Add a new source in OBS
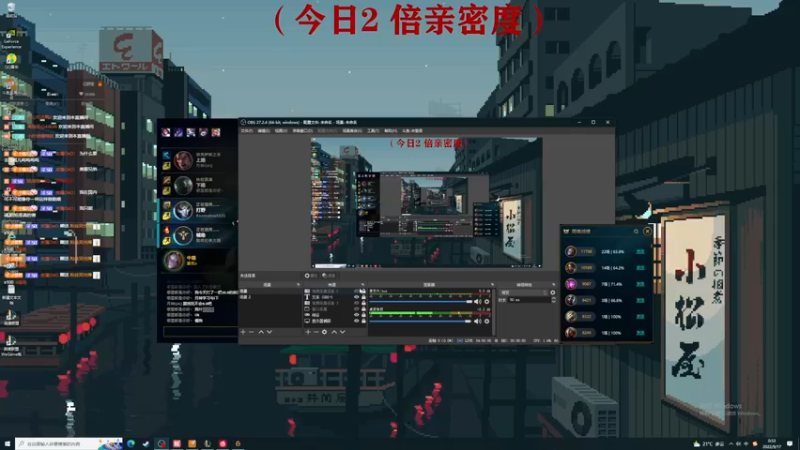The image size is (800, 450). coord(308,332)
